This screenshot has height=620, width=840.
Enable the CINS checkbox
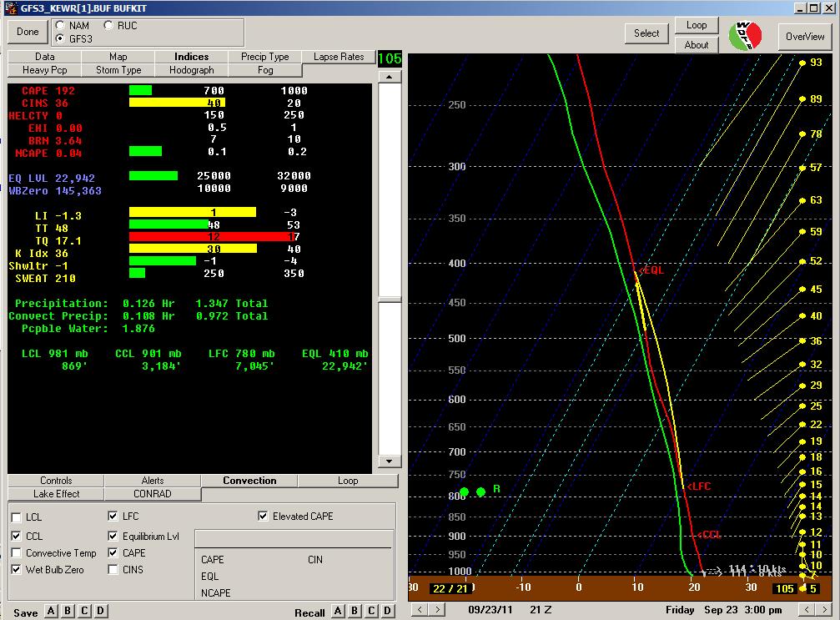pyautogui.click(x=113, y=570)
